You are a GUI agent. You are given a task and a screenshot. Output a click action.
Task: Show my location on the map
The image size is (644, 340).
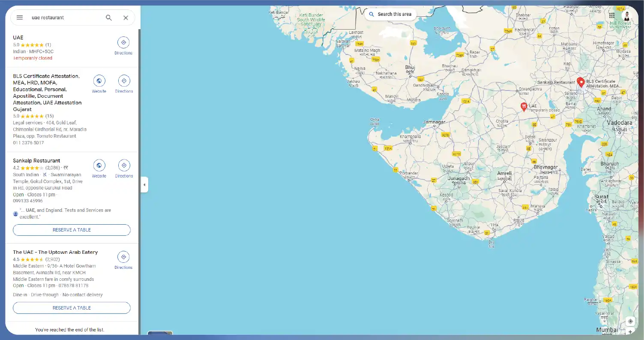630,321
